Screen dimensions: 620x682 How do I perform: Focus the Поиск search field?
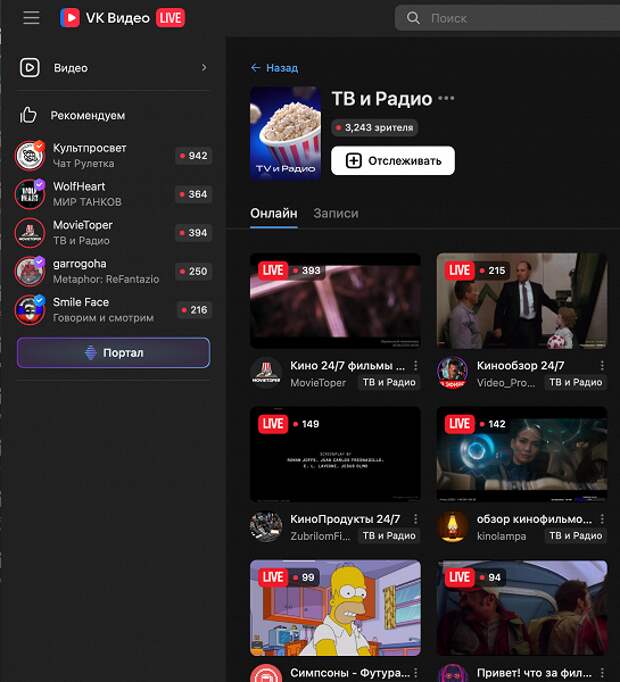point(507,18)
